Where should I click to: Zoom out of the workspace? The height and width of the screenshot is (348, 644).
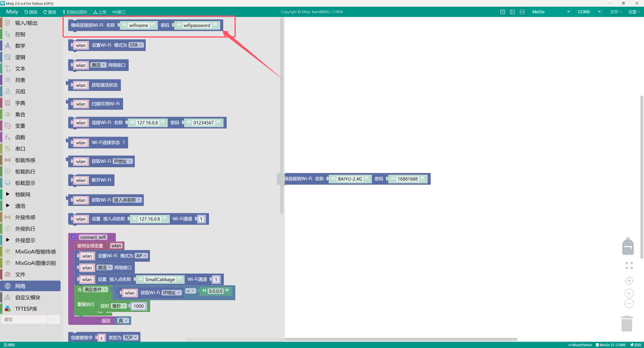point(629,304)
